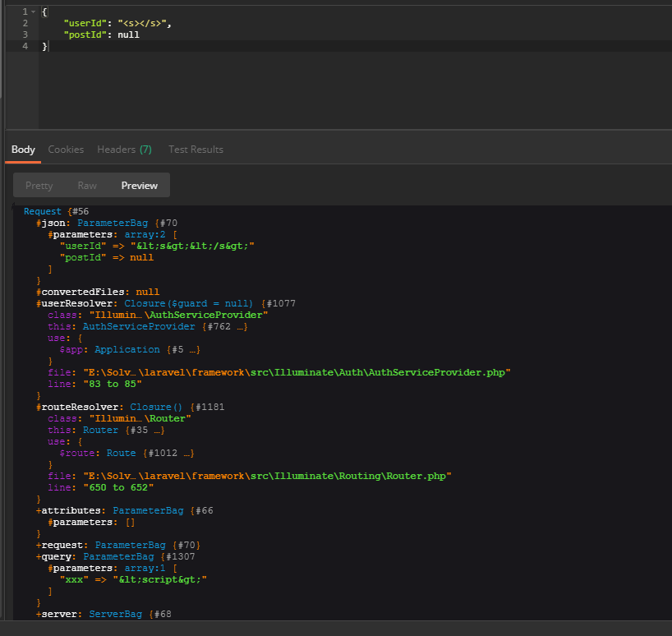Collapse the top-level Request {#56 dump
The width and height of the screenshot is (672, 636).
[81, 212]
